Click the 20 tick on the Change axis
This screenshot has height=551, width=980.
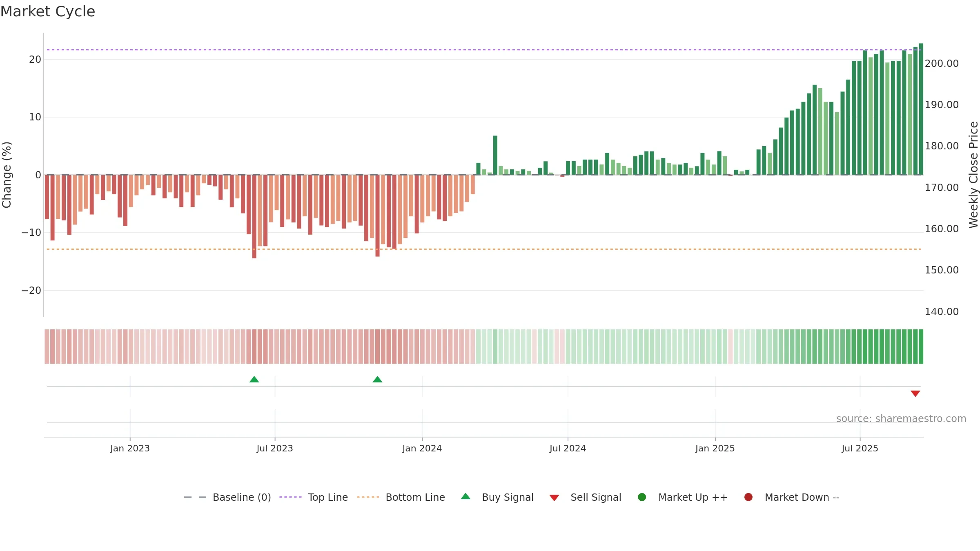pyautogui.click(x=35, y=60)
